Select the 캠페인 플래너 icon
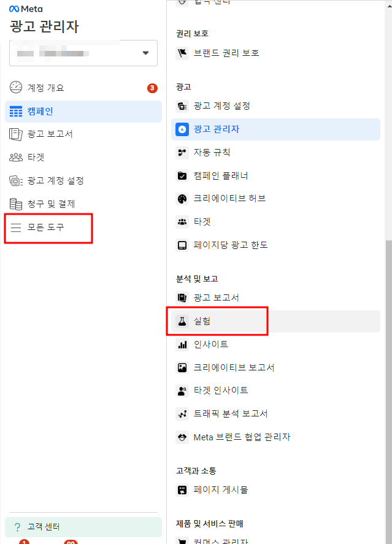 click(182, 175)
